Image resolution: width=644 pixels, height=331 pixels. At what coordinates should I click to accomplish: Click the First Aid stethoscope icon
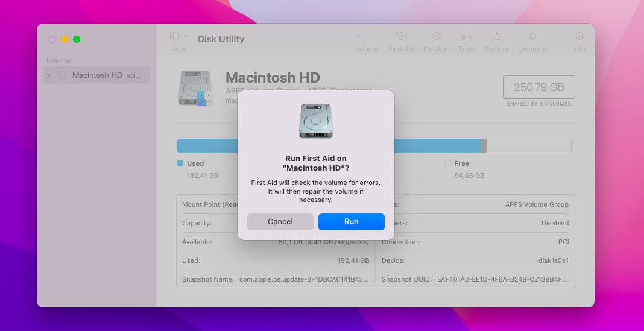point(401,36)
